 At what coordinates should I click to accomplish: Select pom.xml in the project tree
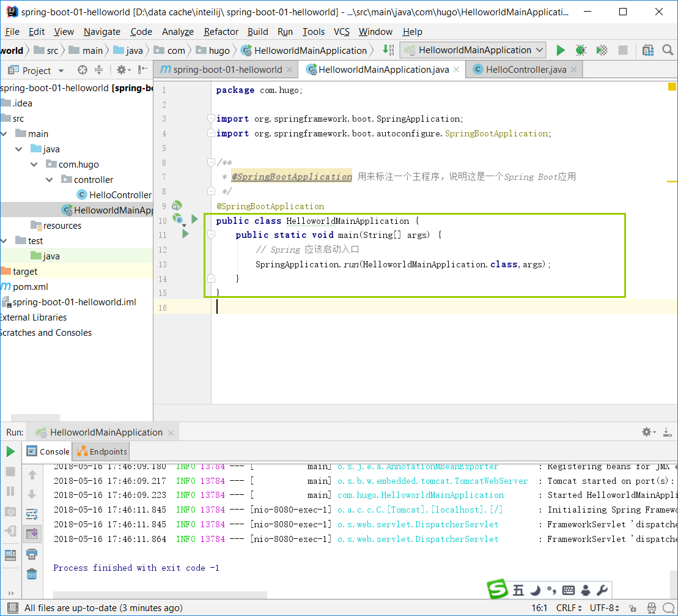[31, 287]
